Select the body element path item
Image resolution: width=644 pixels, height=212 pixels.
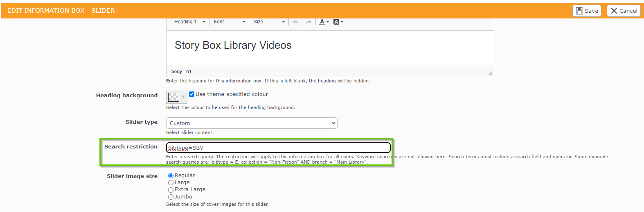(x=177, y=72)
